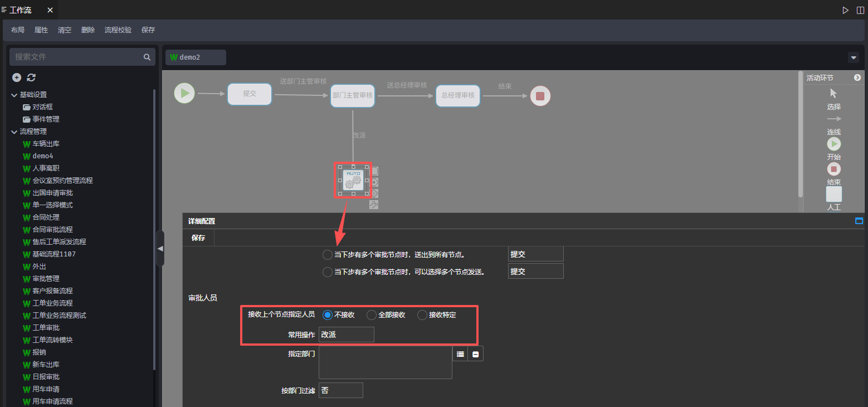
Task: Switch to the demo2 workflow tab
Action: [x=196, y=57]
